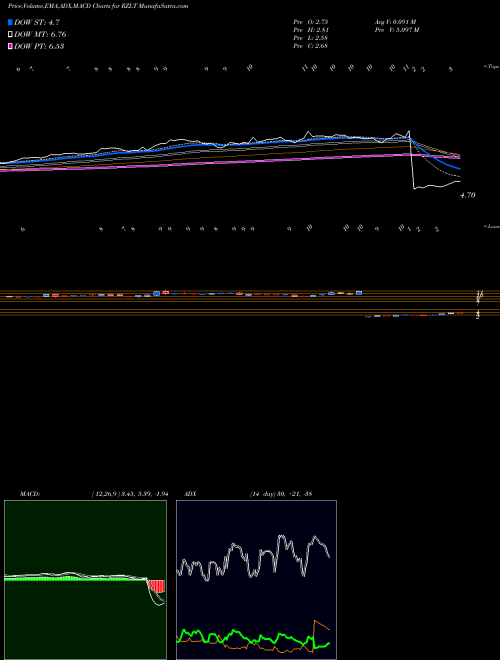Click the 'Pre H: 2.81' high value
The image size is (500, 660).
(311, 30)
